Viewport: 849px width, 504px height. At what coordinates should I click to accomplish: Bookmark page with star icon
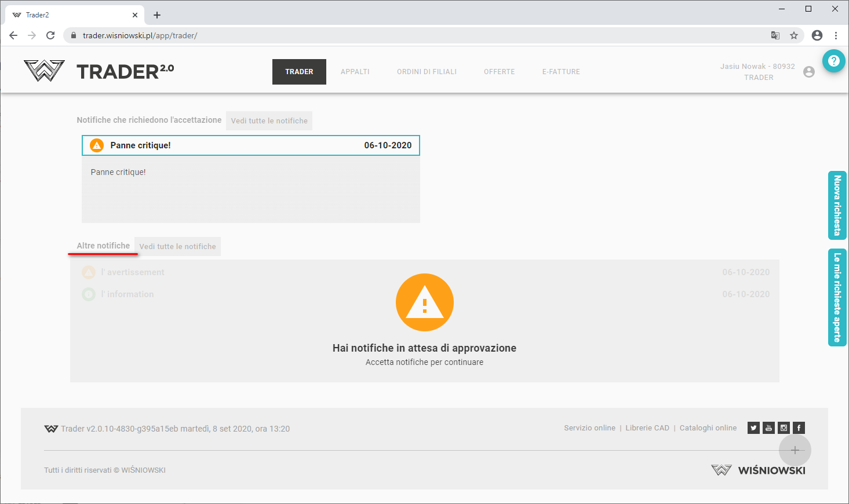(794, 35)
